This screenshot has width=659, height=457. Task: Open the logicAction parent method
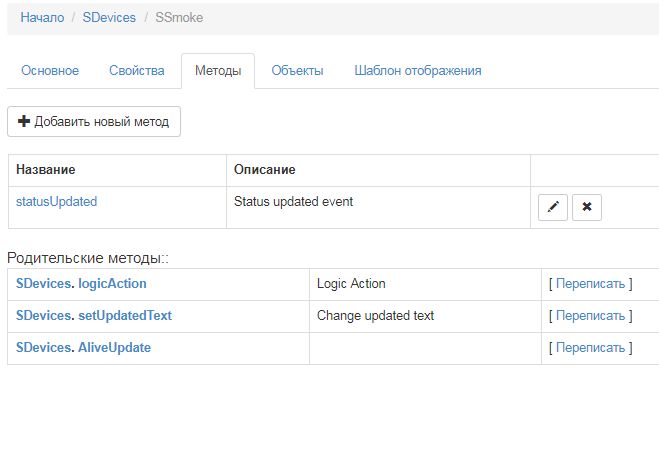tap(112, 283)
